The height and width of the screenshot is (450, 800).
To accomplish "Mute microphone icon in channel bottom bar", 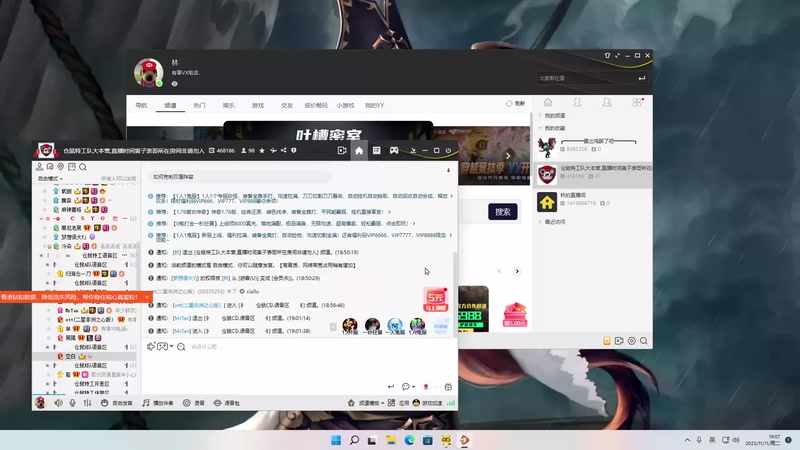I will pyautogui.click(x=72, y=403).
